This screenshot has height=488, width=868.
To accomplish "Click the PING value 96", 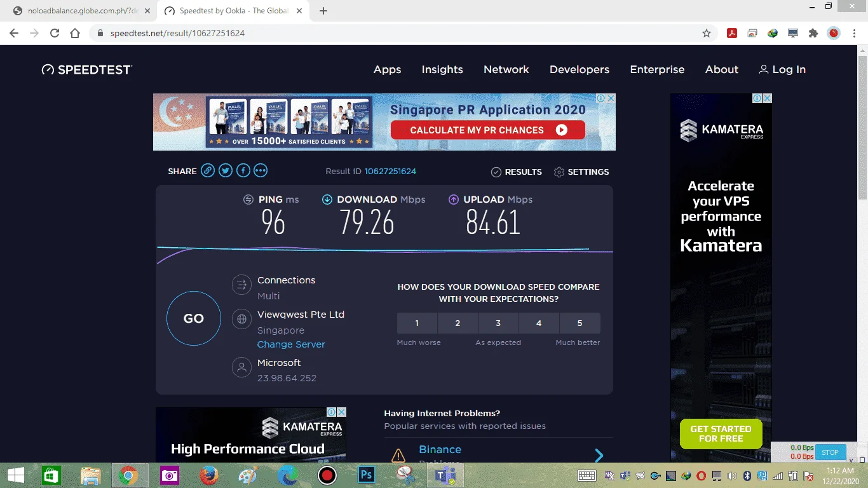I will [x=273, y=222].
